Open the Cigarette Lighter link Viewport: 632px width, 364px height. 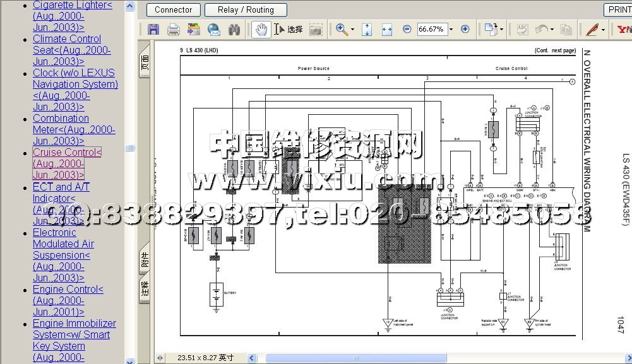[x=73, y=16]
